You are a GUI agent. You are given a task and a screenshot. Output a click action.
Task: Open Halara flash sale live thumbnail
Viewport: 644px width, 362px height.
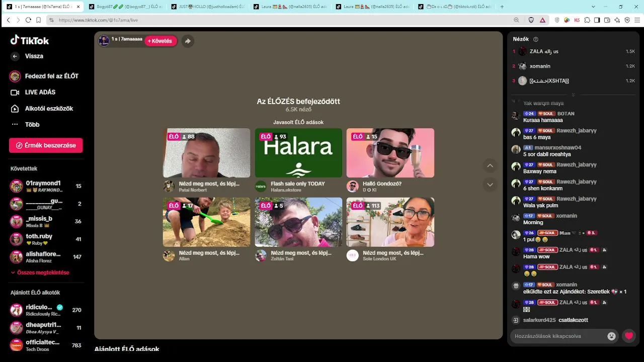click(x=298, y=153)
